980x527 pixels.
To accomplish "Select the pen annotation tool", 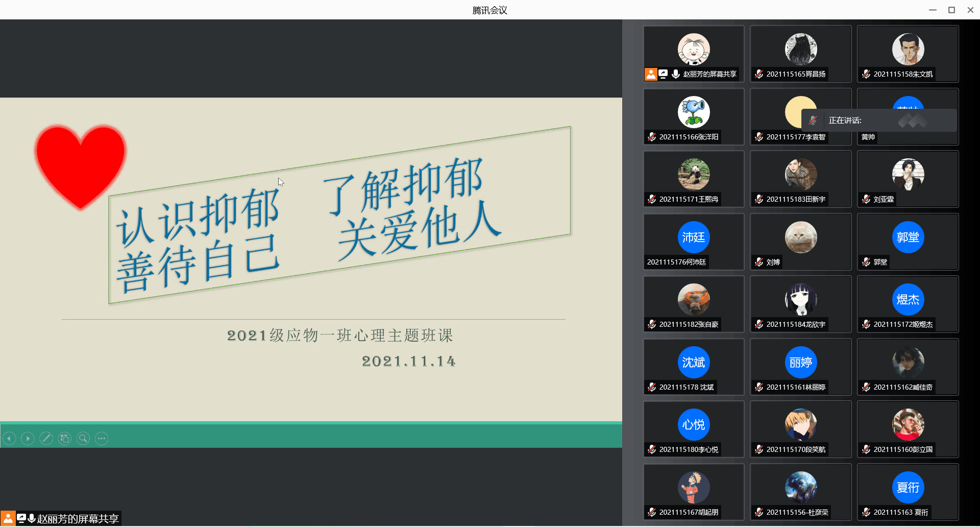I will tap(46, 438).
